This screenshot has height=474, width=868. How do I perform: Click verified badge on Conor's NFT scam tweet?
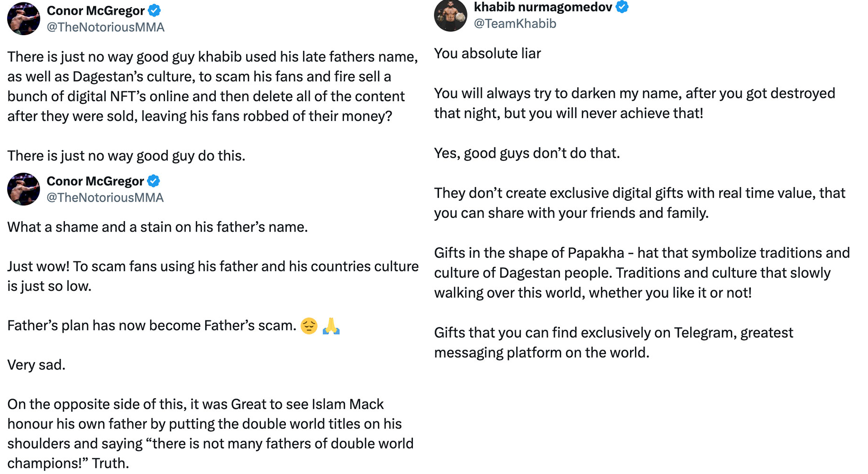pyautogui.click(x=154, y=10)
